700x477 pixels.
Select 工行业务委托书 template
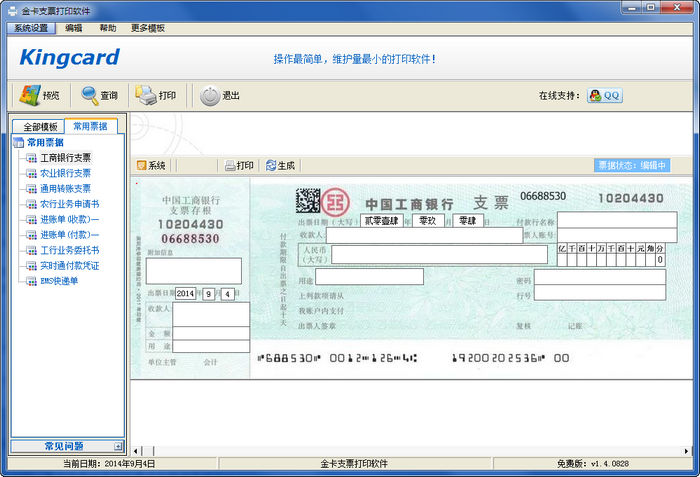[70, 250]
